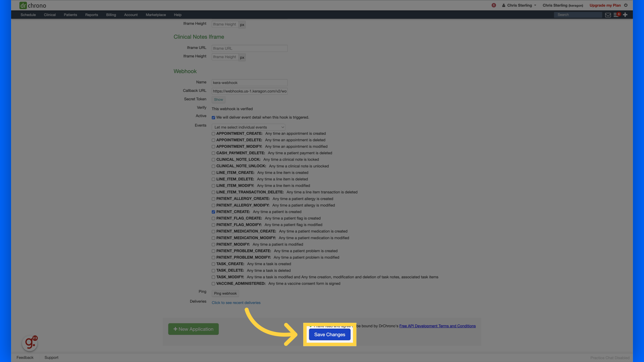Viewport: 644px width, 362px height.
Task: Open the Upgrade my Plan link
Action: (x=605, y=5)
